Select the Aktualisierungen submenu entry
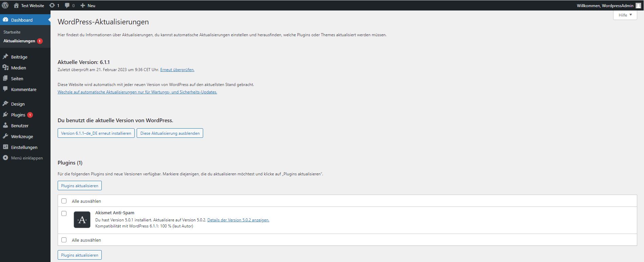This screenshot has width=644, height=262. tap(19, 41)
